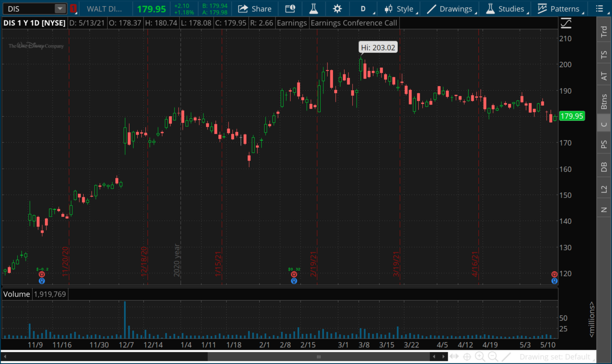Open the Style menu

pyautogui.click(x=400, y=9)
